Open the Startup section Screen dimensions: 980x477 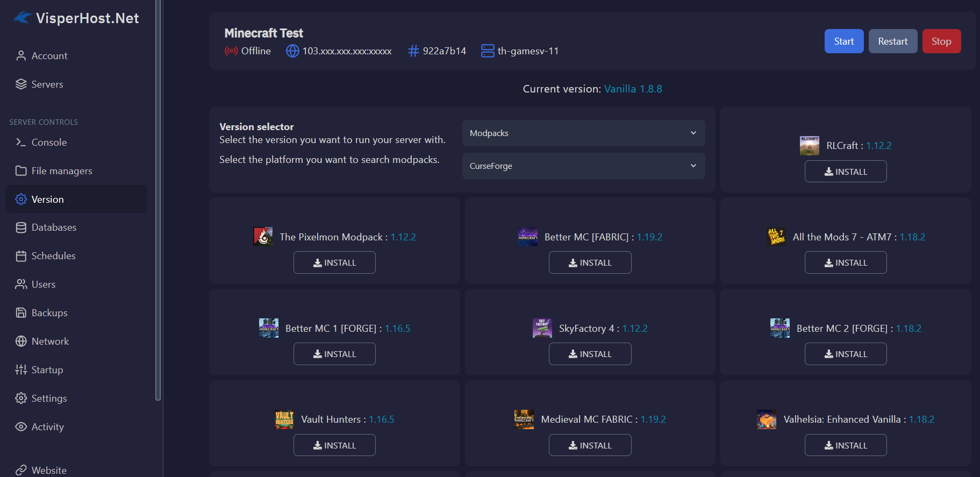point(76,370)
